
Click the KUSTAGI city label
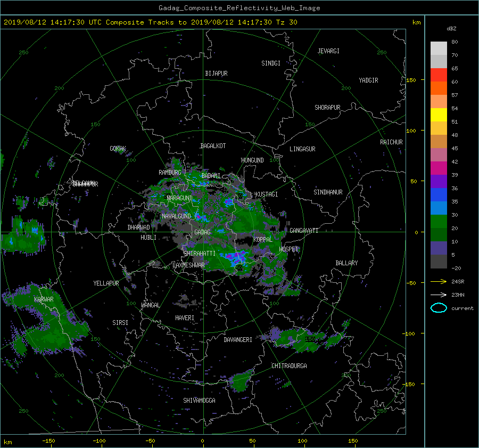(x=267, y=194)
